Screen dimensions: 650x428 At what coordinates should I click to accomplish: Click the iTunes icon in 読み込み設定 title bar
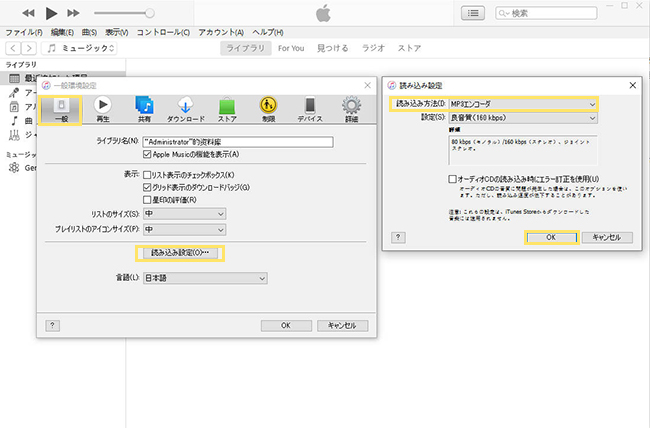pyautogui.click(x=392, y=85)
